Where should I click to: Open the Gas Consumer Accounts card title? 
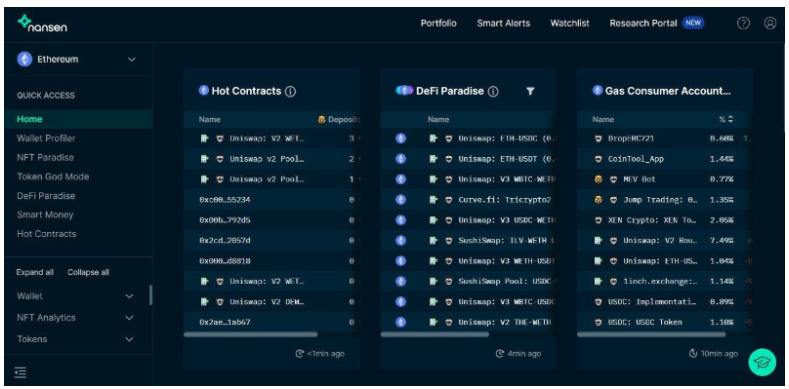[x=668, y=91]
